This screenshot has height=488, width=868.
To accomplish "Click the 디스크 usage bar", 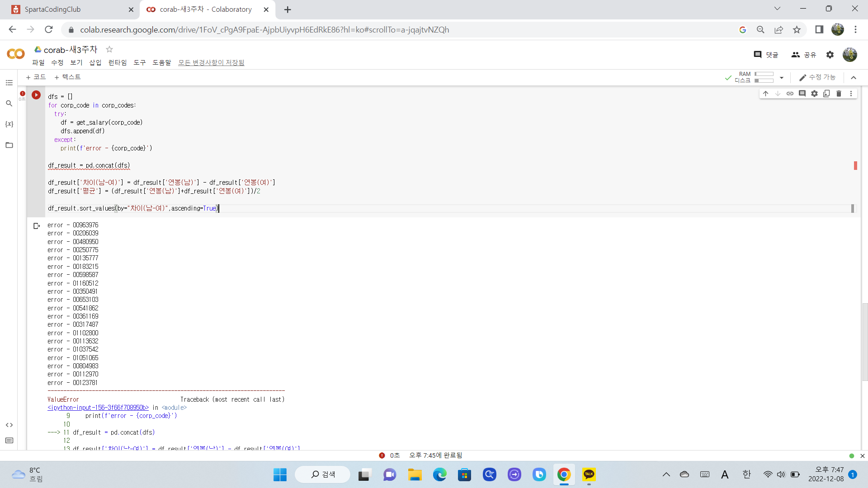I will click(764, 80).
